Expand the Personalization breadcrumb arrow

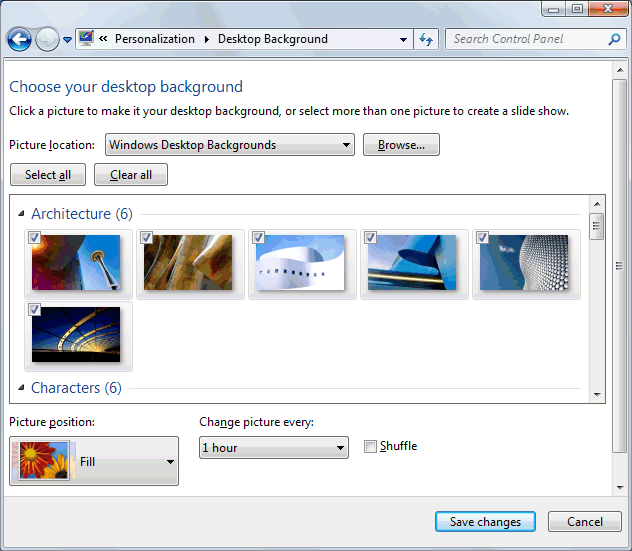tap(206, 40)
